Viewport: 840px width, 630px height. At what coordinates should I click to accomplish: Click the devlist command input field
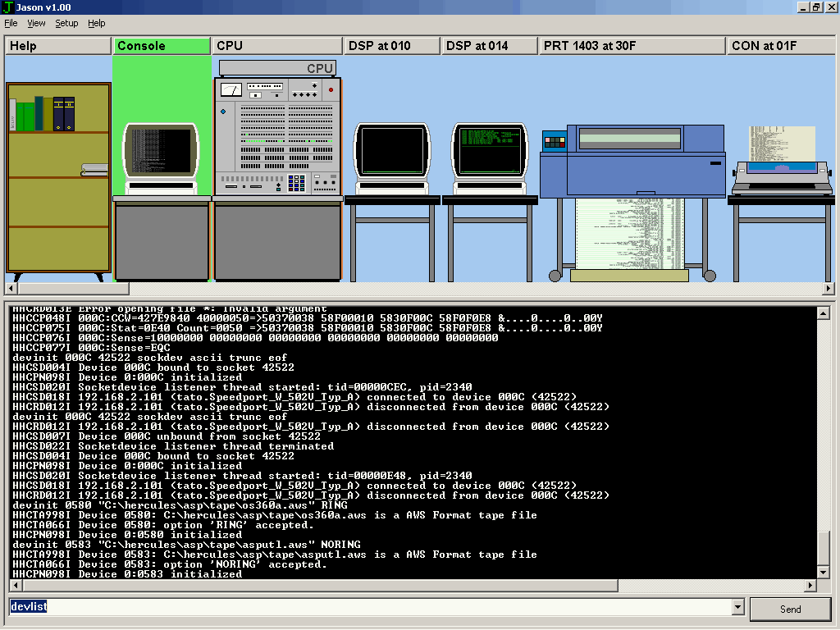click(x=369, y=608)
